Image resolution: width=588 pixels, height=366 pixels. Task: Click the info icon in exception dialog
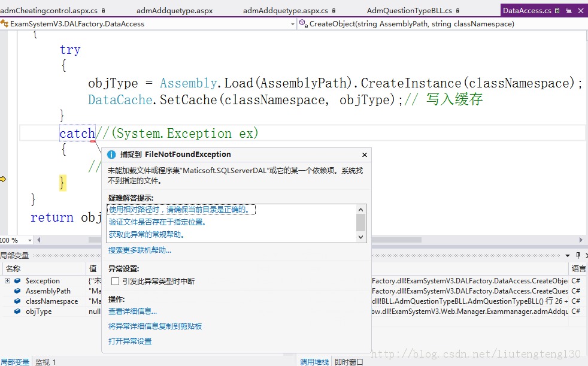pyautogui.click(x=111, y=155)
